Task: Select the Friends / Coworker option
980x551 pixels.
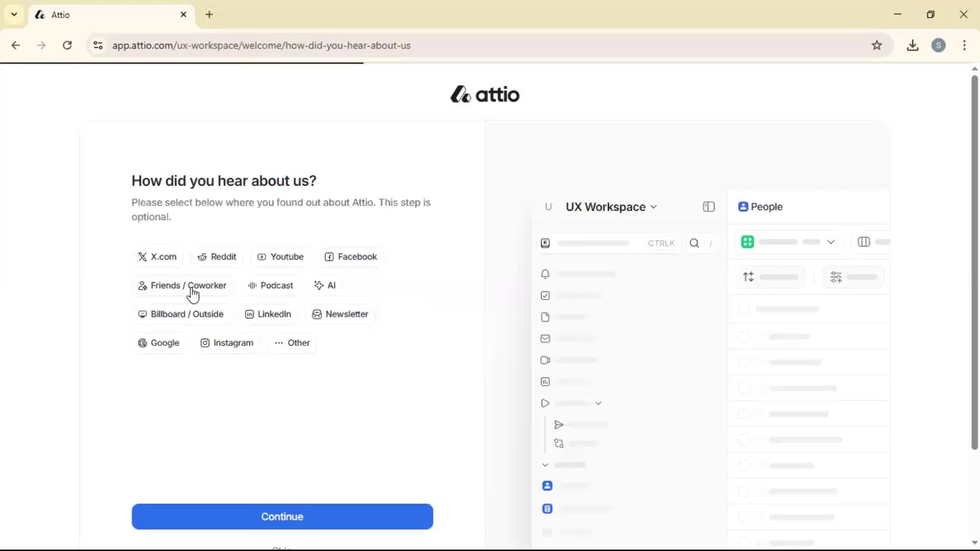Action: click(x=182, y=286)
